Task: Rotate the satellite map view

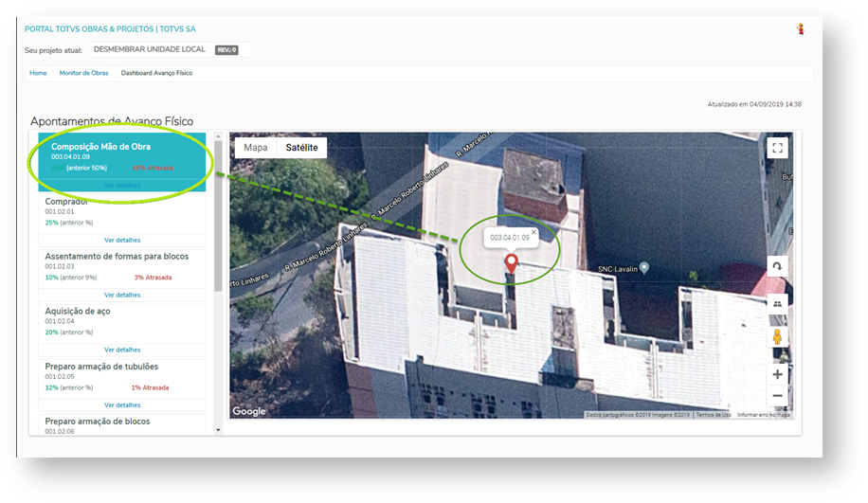Action: 777,266
